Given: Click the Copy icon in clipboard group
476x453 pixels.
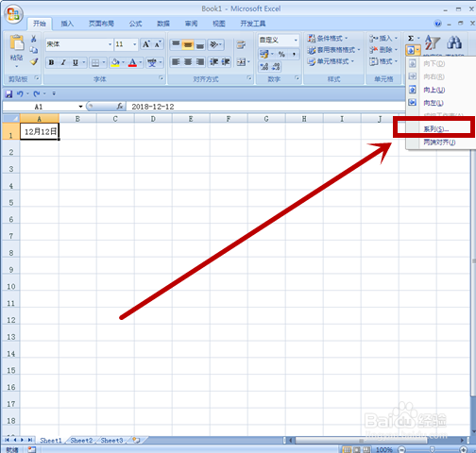Looking at the screenshot, I should 34,50.
